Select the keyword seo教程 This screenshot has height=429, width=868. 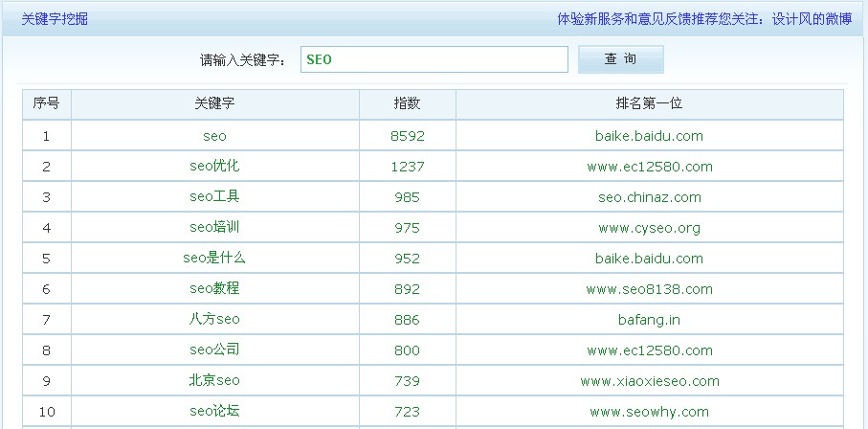coord(214,289)
